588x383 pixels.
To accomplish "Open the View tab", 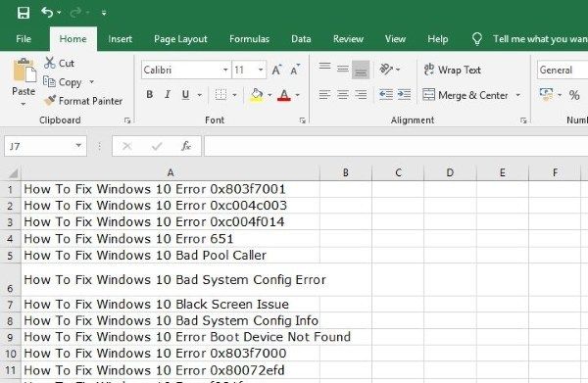I will pyautogui.click(x=395, y=39).
